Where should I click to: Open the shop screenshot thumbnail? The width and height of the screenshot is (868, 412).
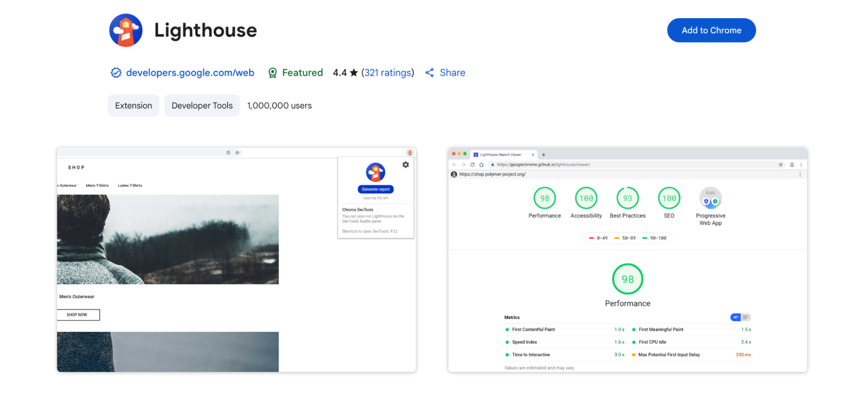pos(236,260)
